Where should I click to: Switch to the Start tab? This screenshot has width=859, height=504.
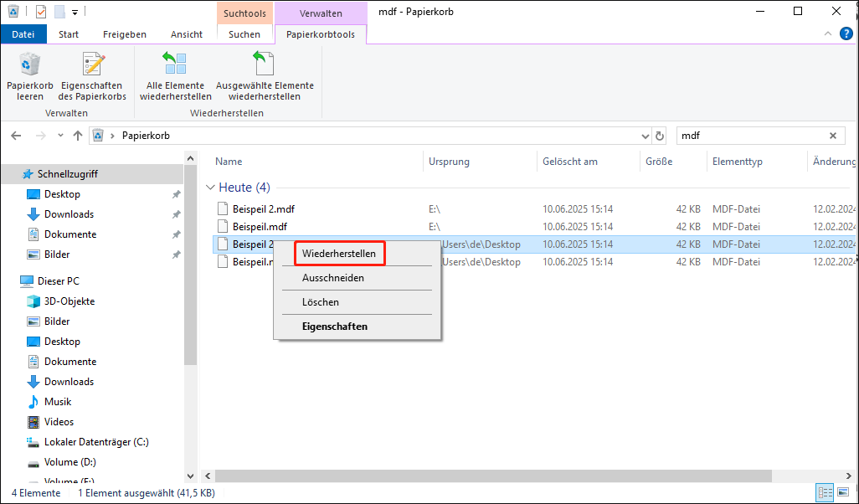coord(69,34)
